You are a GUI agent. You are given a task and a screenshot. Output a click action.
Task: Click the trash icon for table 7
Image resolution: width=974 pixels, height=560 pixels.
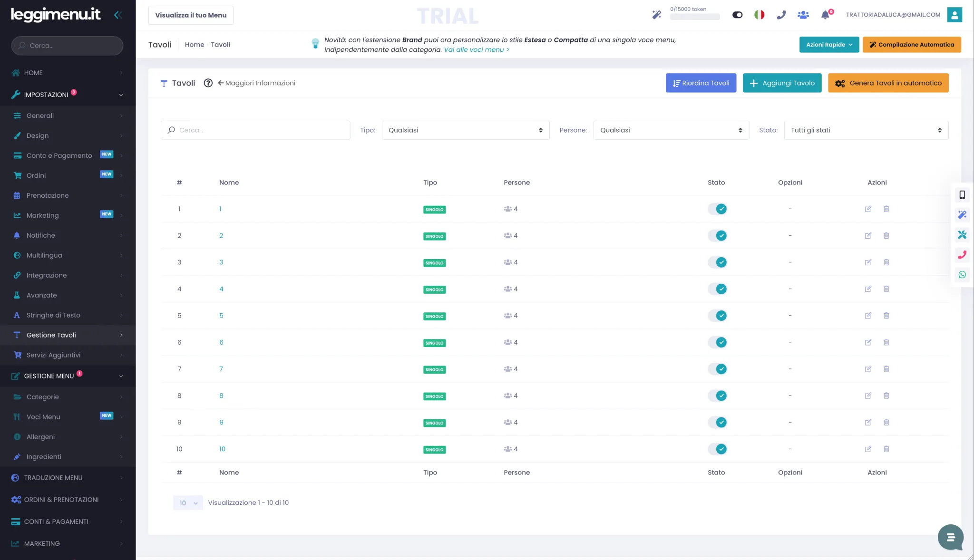pyautogui.click(x=886, y=369)
